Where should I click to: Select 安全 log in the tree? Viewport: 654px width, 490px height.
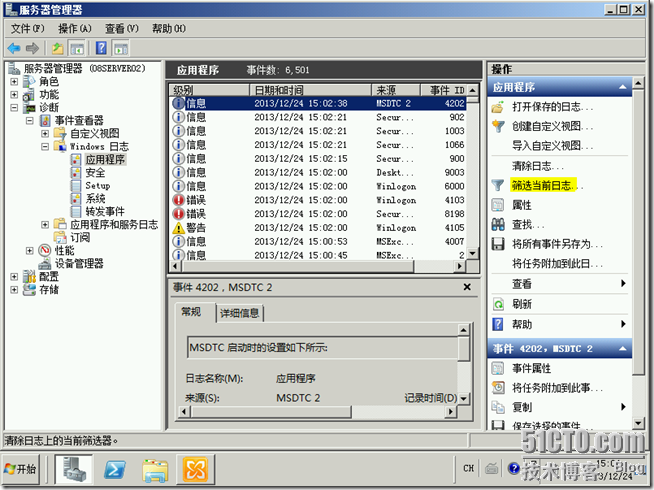(x=95, y=172)
